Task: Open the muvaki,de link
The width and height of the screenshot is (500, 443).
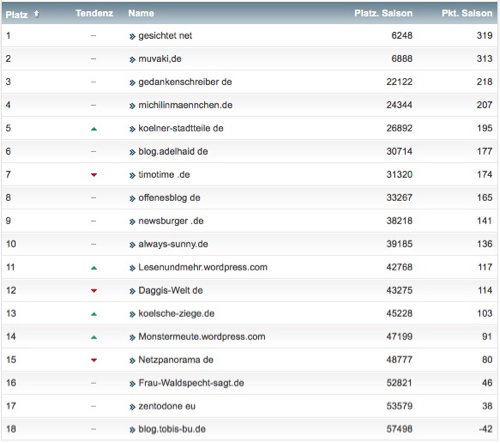Action: click(x=160, y=59)
